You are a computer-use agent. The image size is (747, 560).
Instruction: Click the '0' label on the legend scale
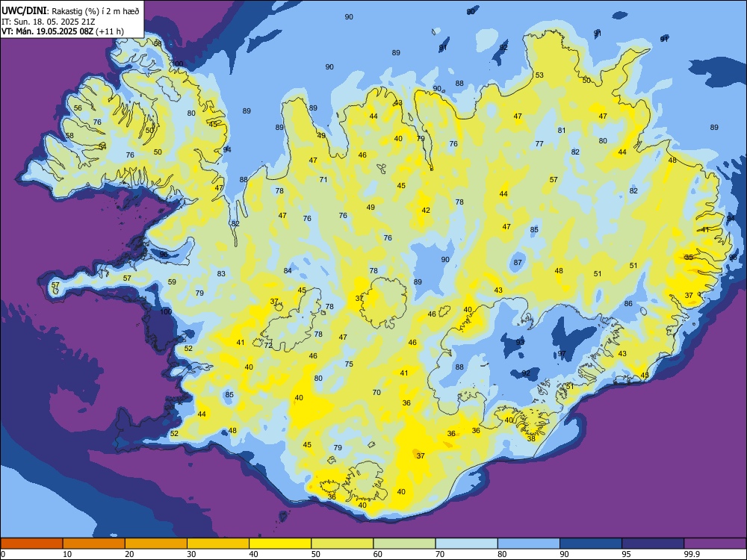(x=3, y=554)
